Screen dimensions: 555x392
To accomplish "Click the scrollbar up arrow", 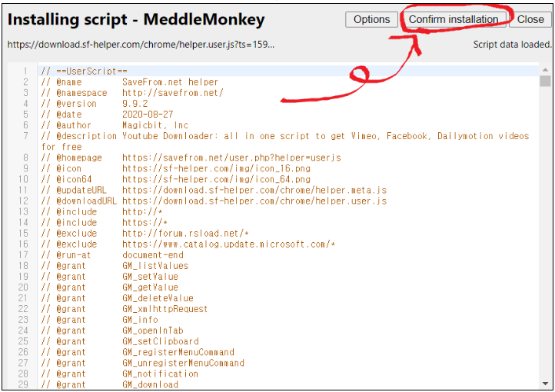I will [545, 70].
